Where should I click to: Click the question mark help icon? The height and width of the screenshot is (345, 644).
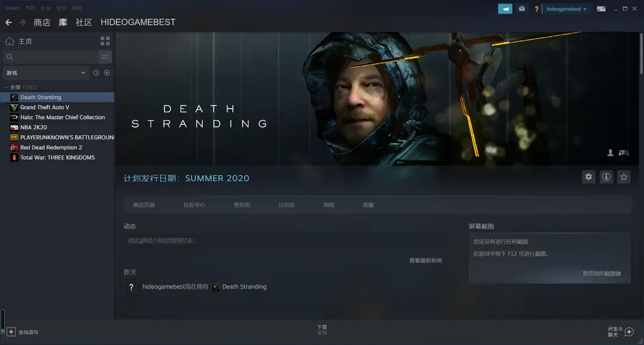click(x=537, y=9)
